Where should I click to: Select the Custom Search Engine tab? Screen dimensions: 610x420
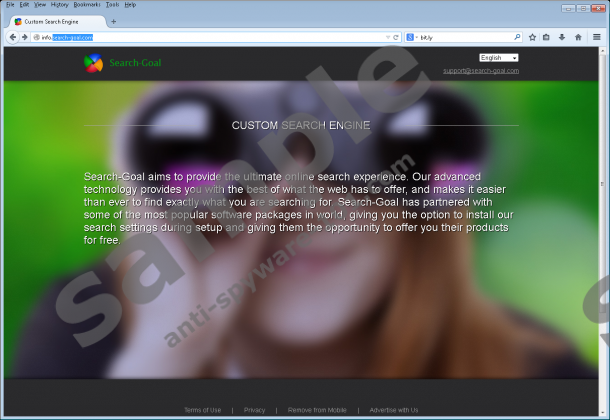pyautogui.click(x=55, y=21)
